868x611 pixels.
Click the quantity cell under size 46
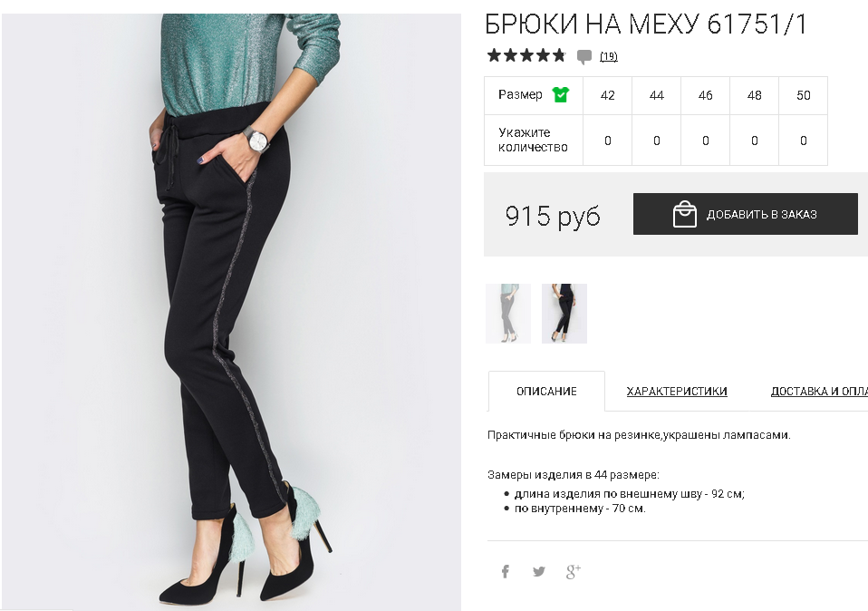coord(705,141)
